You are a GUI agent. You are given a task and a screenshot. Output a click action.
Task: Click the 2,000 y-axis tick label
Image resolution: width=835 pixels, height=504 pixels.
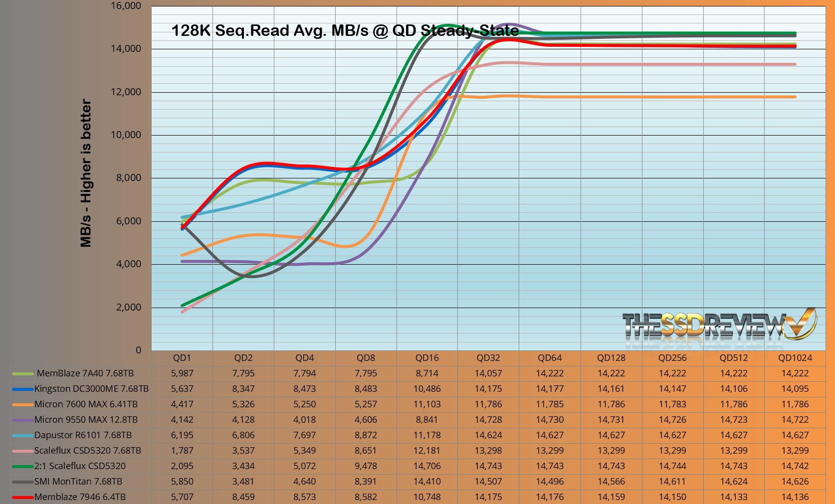129,308
